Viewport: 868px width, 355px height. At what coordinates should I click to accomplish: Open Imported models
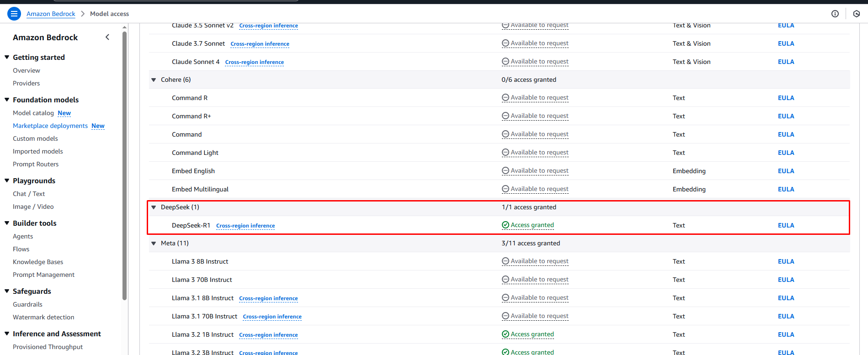pos(38,151)
